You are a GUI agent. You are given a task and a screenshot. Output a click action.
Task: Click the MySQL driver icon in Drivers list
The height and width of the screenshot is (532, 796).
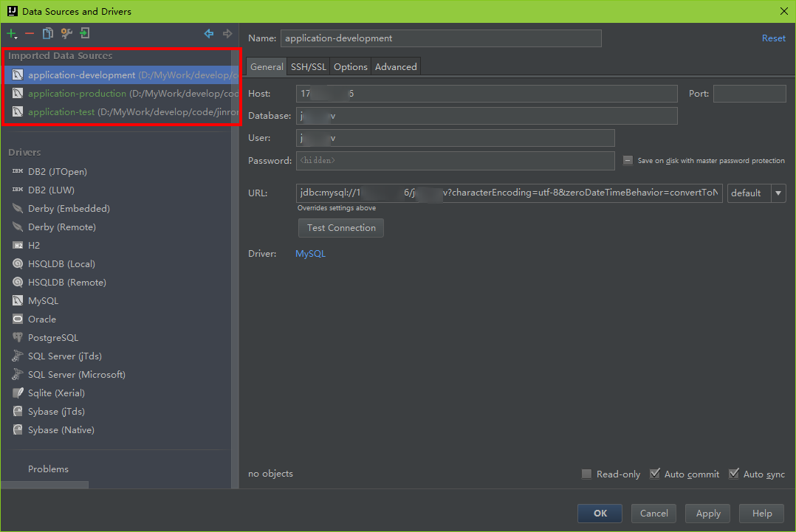click(x=18, y=301)
